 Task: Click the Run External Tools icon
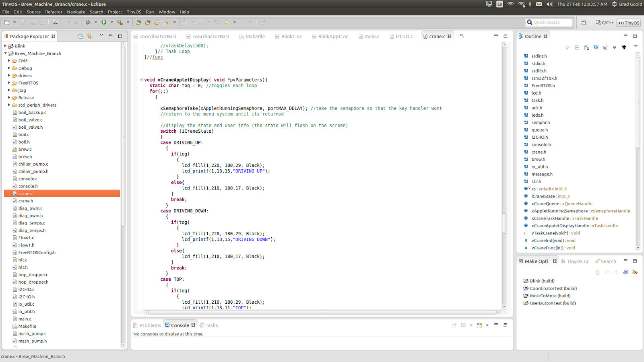point(120,22)
